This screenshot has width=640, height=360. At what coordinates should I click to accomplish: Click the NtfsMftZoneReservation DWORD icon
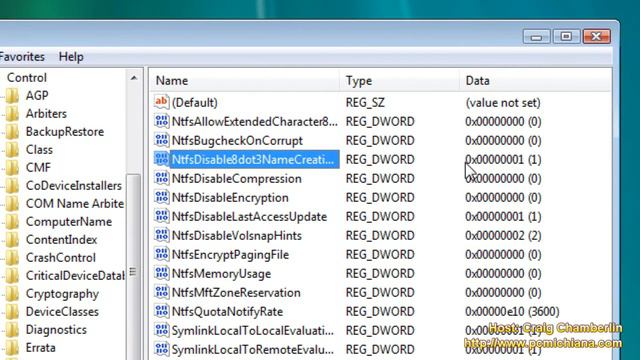(162, 292)
